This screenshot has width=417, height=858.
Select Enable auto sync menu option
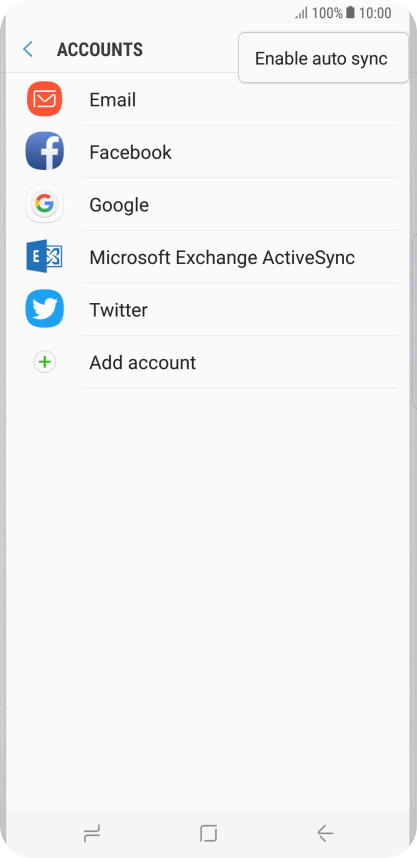(323, 58)
